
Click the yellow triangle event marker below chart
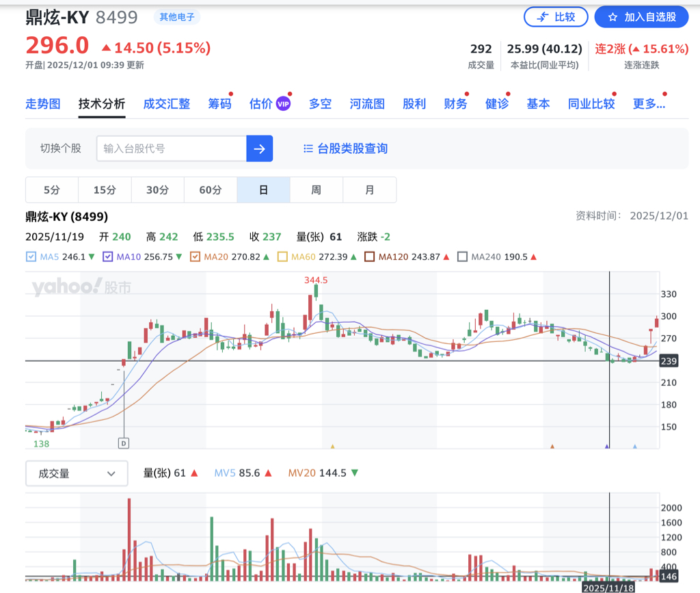(333, 447)
